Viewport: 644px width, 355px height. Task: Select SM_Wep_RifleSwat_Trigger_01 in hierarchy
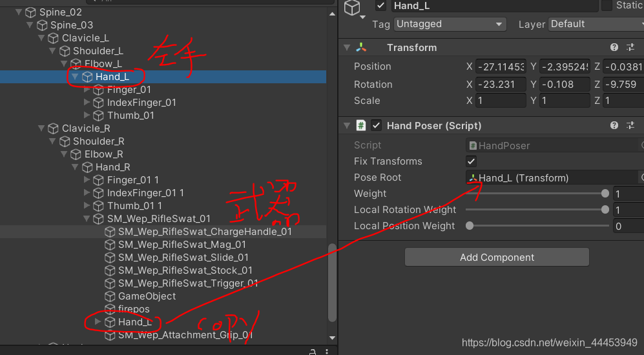point(188,283)
